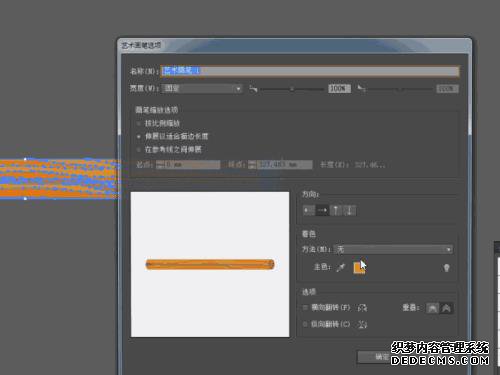Set brush direction to left arrow

pyautogui.click(x=309, y=210)
